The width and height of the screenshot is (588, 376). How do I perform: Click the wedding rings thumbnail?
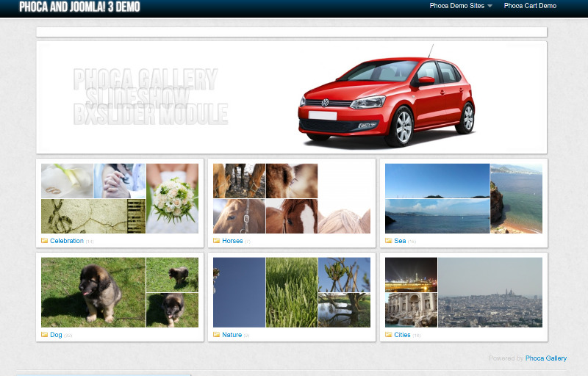pos(67,181)
